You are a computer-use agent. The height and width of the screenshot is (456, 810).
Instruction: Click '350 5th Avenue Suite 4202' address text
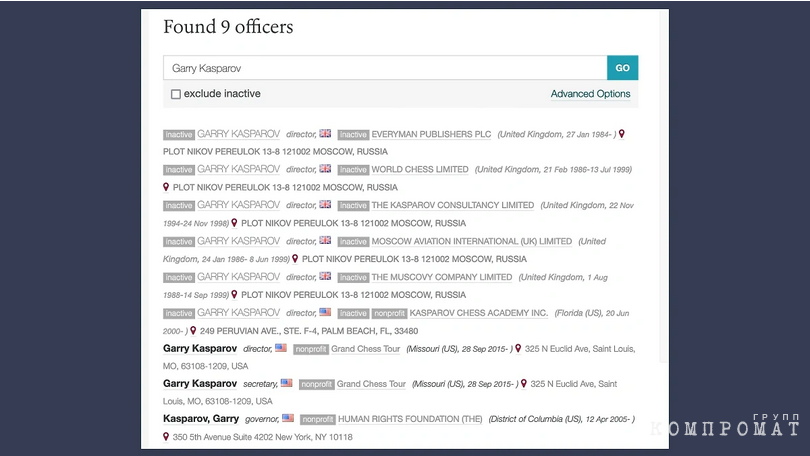tap(223, 437)
